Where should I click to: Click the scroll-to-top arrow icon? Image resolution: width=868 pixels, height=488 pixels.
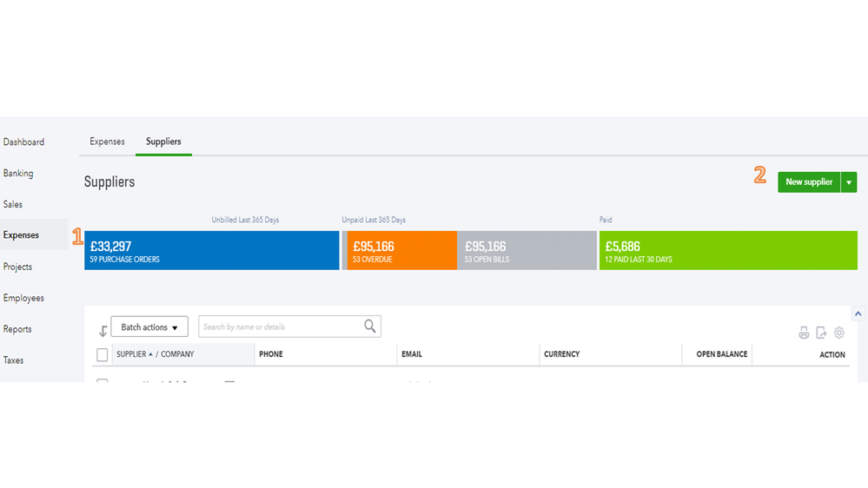click(858, 313)
